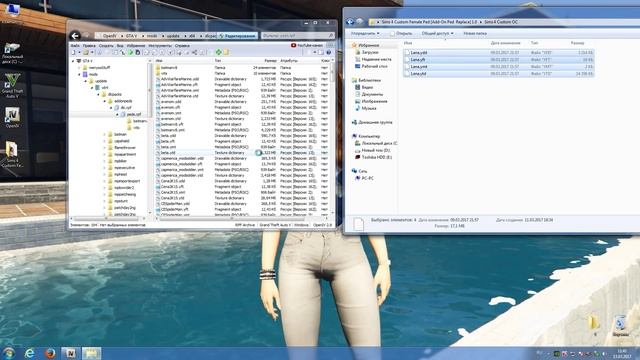
Task: Select peds.rpf in the OpenIV tree
Action: click(x=130, y=114)
